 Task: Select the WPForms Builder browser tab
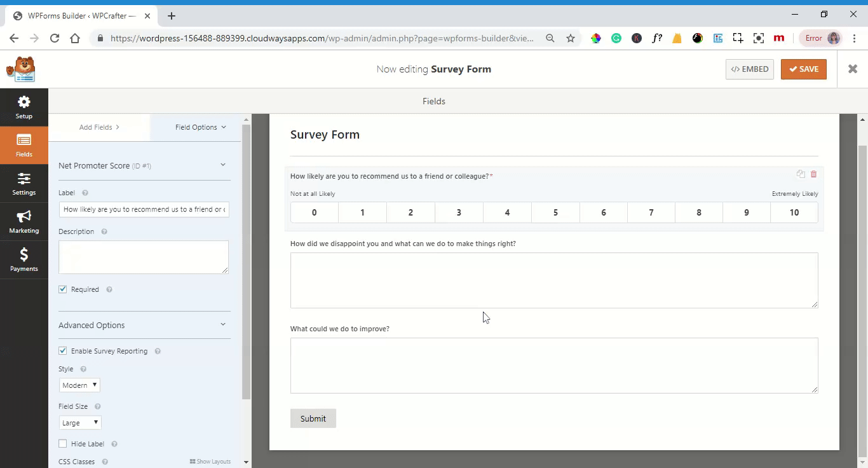click(82, 16)
